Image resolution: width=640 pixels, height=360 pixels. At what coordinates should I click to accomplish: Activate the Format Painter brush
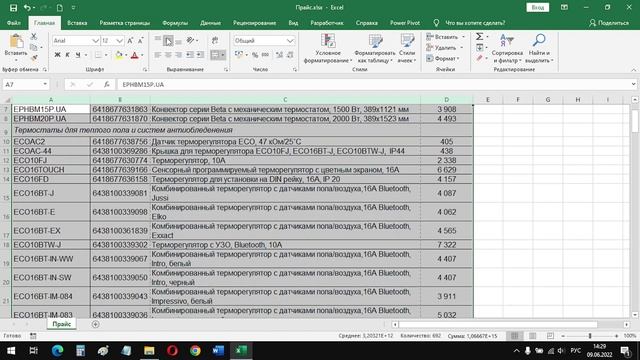pyautogui.click(x=34, y=58)
